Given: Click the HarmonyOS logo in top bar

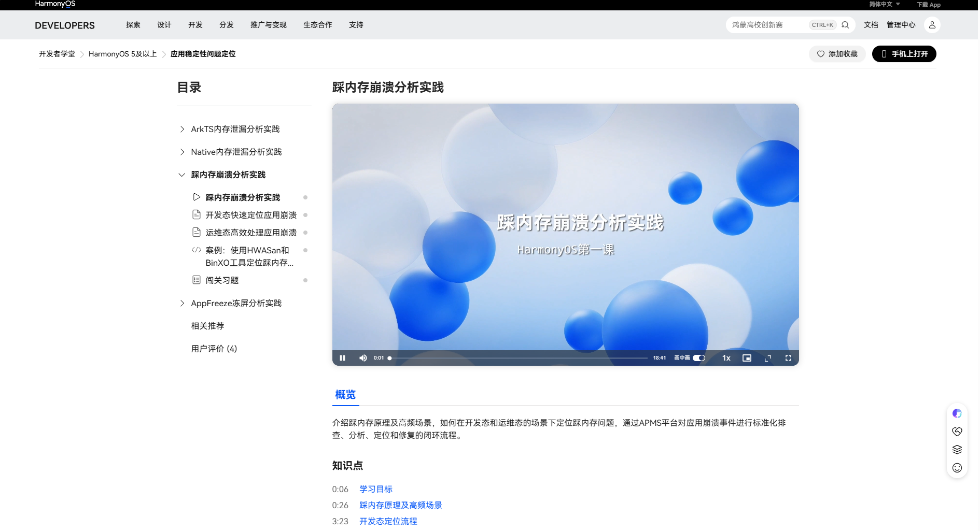Looking at the screenshot, I should (55, 4).
